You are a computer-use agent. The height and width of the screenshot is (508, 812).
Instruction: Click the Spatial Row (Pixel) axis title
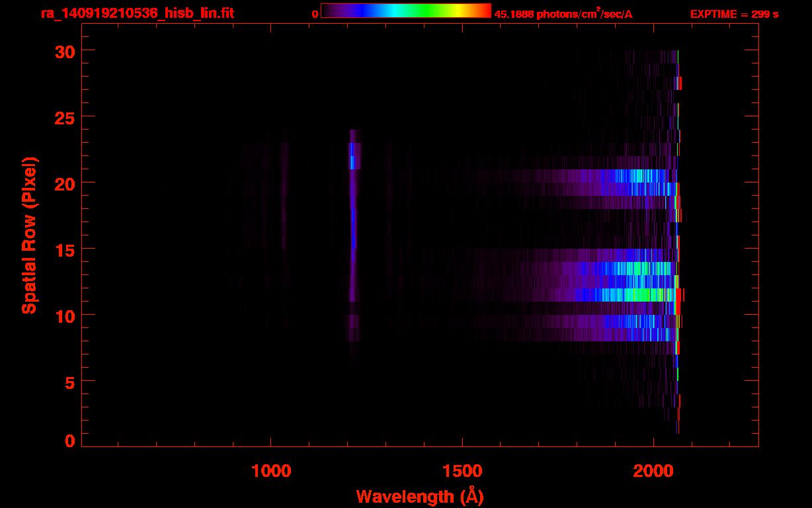(29, 235)
